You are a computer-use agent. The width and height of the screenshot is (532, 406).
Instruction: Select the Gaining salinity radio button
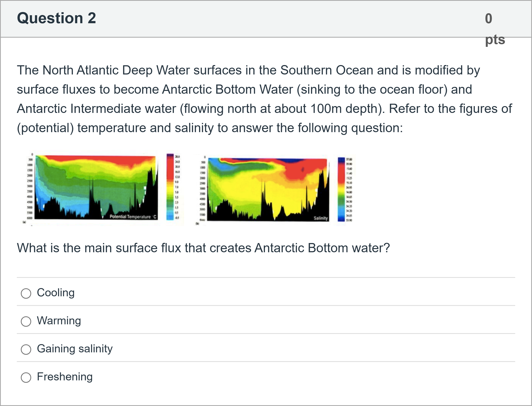(26, 350)
